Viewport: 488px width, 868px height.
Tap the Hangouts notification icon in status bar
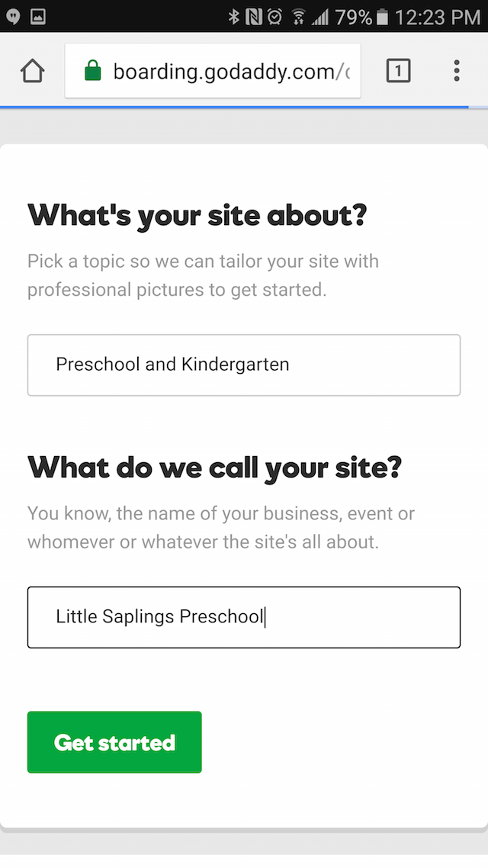pyautogui.click(x=13, y=17)
